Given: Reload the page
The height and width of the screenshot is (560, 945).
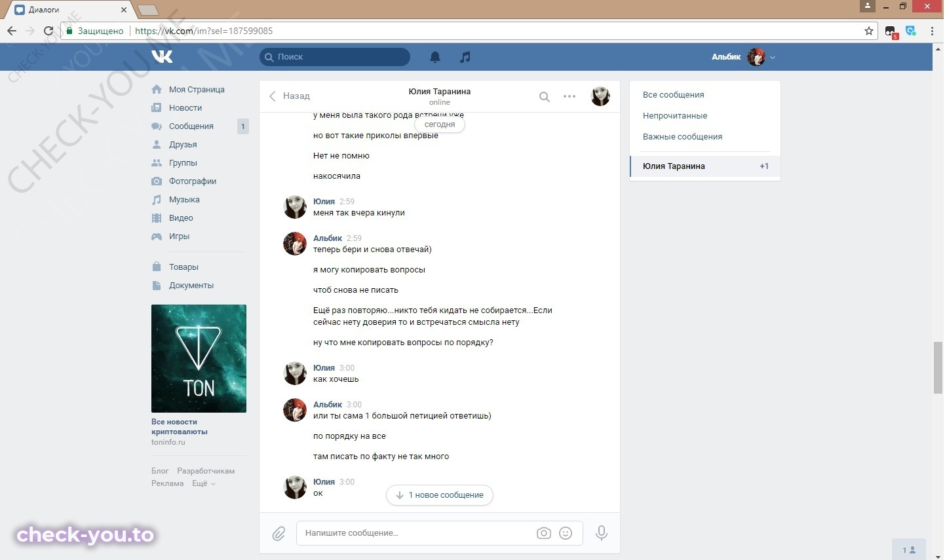Looking at the screenshot, I should (x=48, y=31).
